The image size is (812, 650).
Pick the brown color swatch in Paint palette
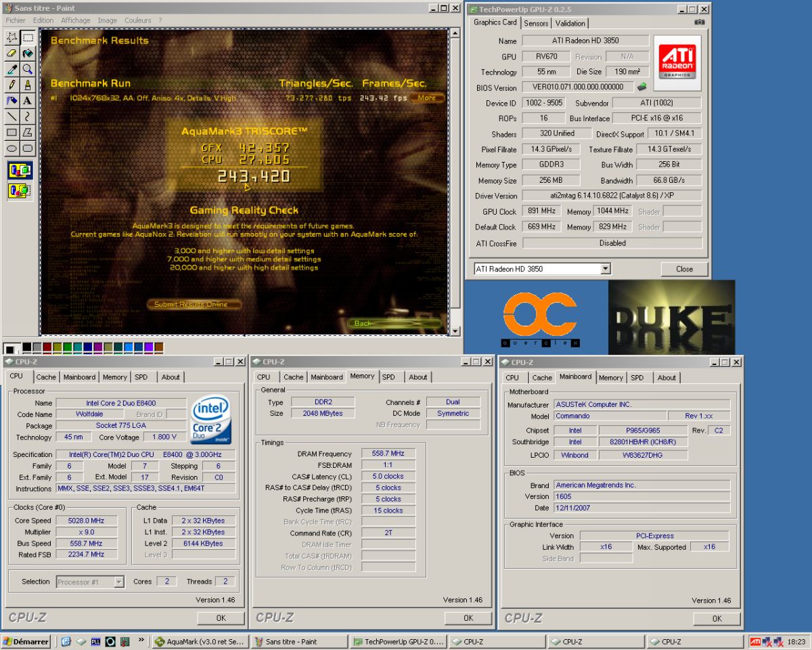pos(158,347)
